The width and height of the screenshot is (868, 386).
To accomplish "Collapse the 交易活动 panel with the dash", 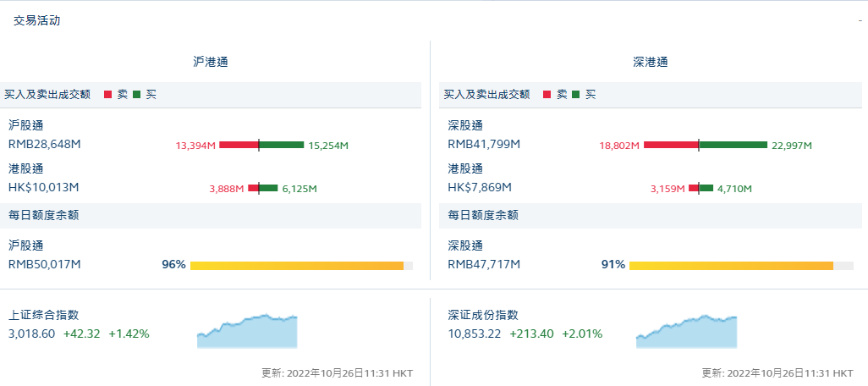I will click(860, 20).
